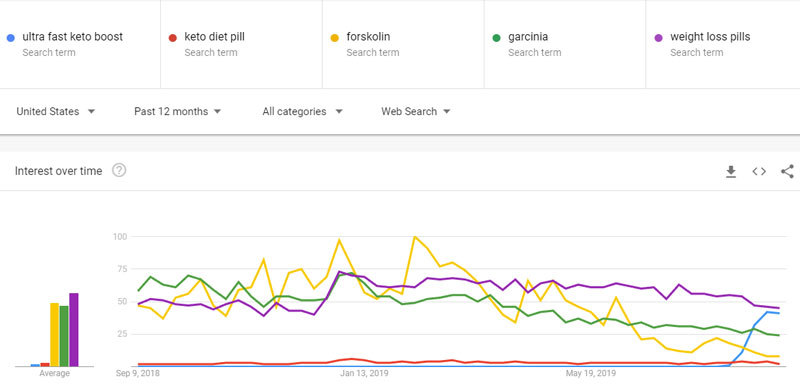The height and width of the screenshot is (385, 800).
Task: Edit the ultra fast keto boost search term
Action: pyautogui.click(x=80, y=44)
